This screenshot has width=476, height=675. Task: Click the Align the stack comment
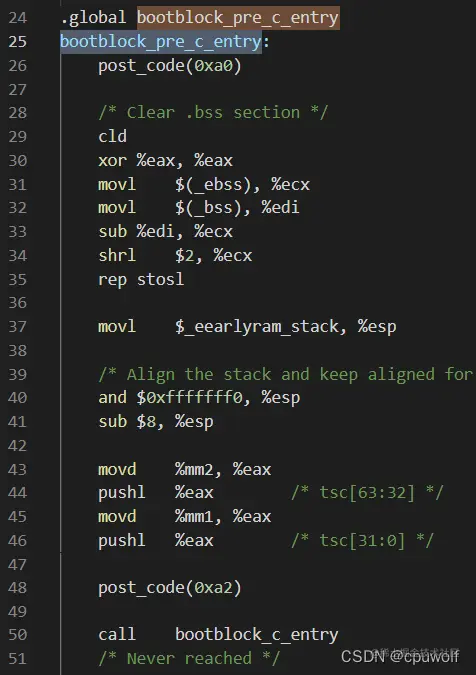click(x=286, y=375)
